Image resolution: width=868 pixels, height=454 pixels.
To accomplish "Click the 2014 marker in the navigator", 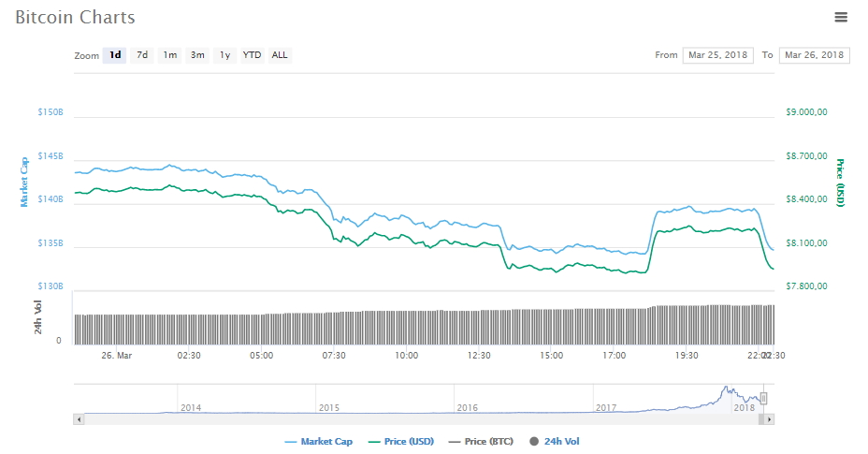I will click(x=191, y=407).
